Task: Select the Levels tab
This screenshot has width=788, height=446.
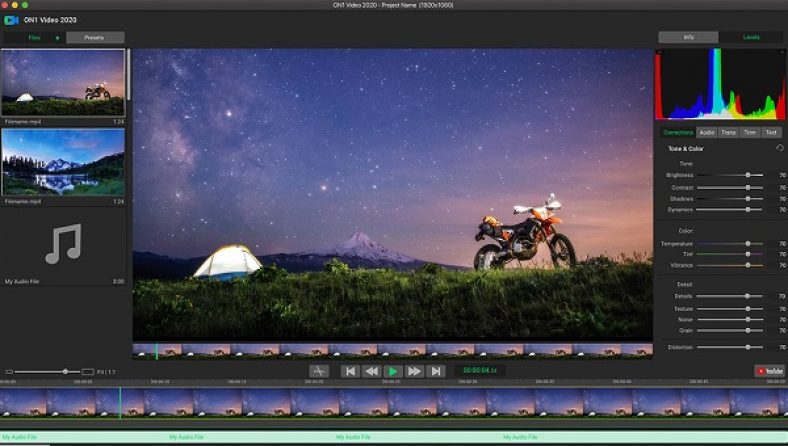Action: tap(750, 37)
